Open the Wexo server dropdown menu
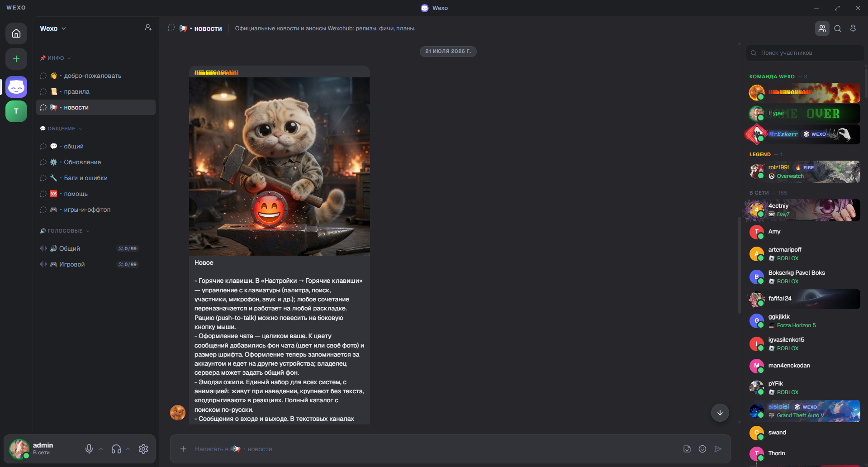 pos(53,29)
